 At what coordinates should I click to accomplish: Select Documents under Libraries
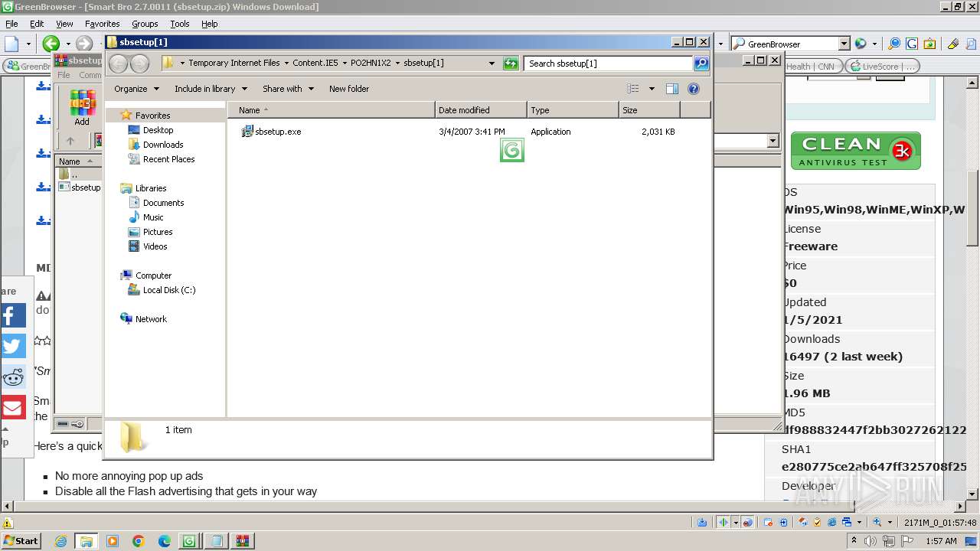coord(155,203)
